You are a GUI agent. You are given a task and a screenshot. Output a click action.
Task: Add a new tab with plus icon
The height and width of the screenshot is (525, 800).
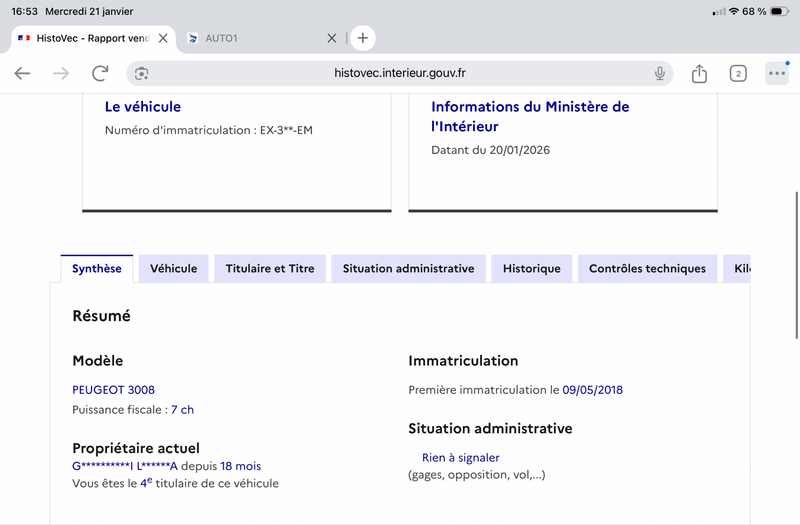363,38
